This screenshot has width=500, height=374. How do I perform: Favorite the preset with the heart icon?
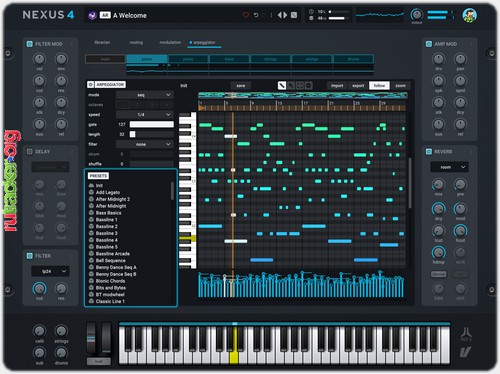coord(246,15)
